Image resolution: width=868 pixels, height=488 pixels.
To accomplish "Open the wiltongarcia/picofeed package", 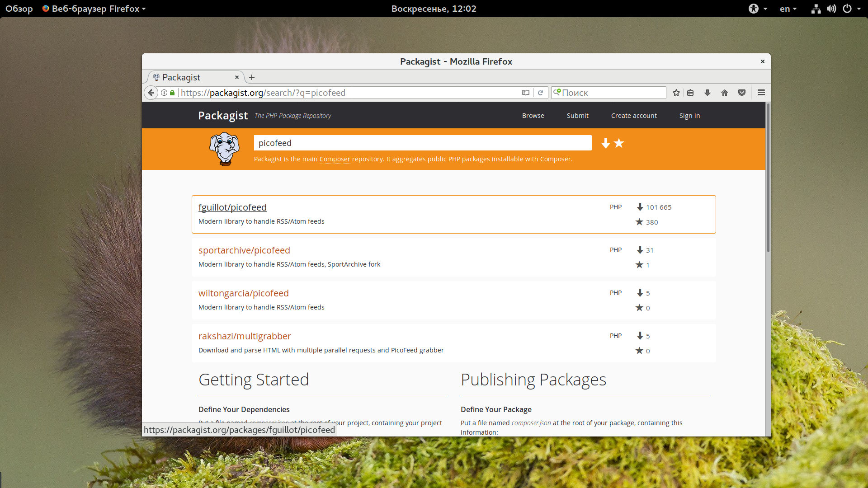I will pos(243,293).
